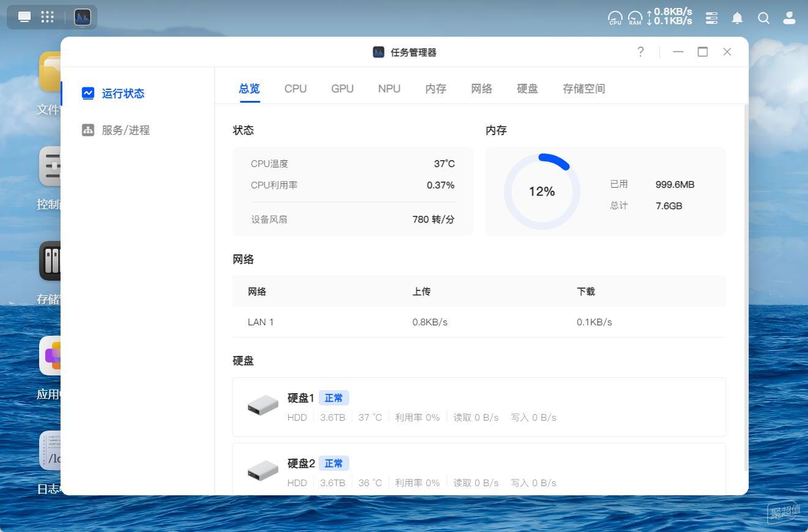The image size is (808, 532).
Task: Click network speed indicator in the top bar
Action: coord(669,17)
